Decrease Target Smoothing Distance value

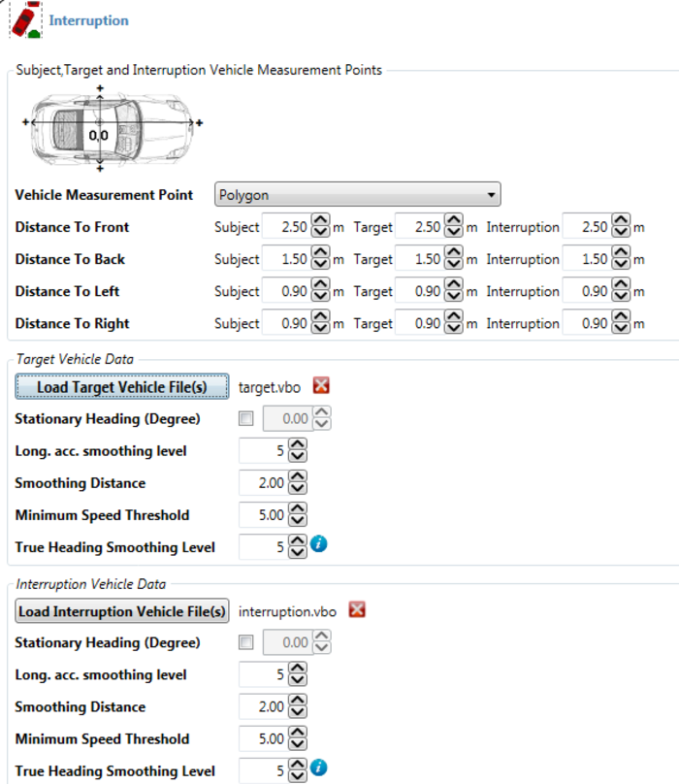[298, 488]
